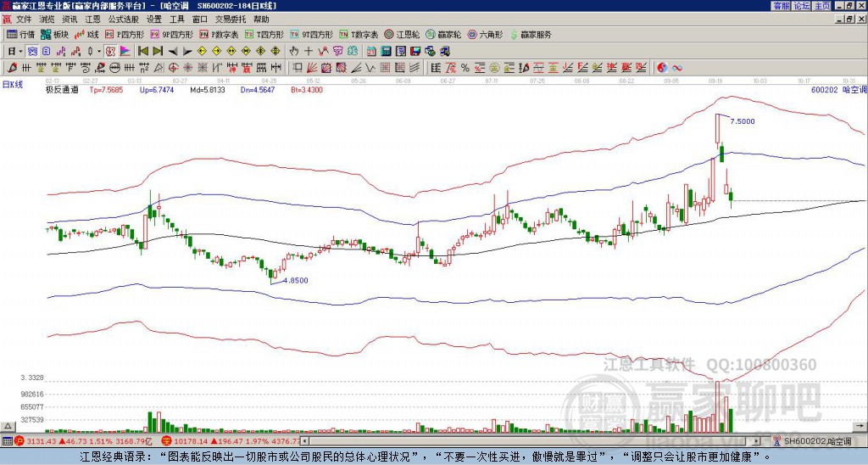This screenshot has width=868, height=465.
Task: Click the 极反通道 indicator label
Action: pos(62,90)
